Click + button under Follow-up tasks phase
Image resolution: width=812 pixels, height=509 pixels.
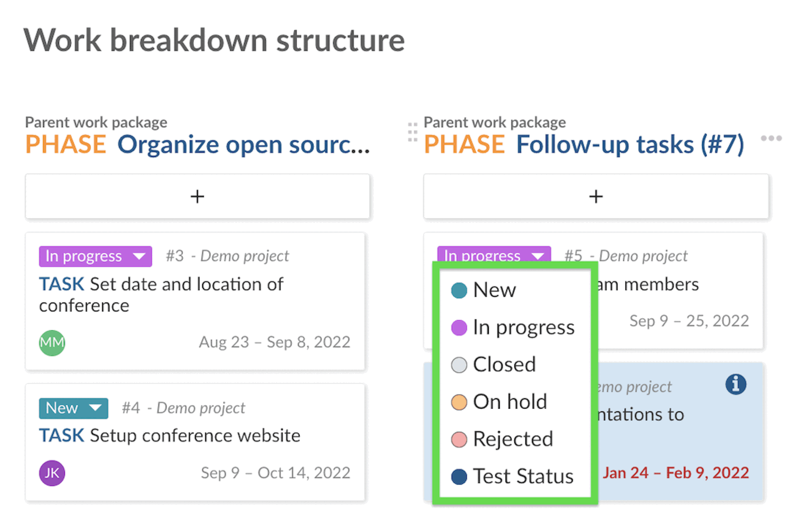click(x=596, y=196)
